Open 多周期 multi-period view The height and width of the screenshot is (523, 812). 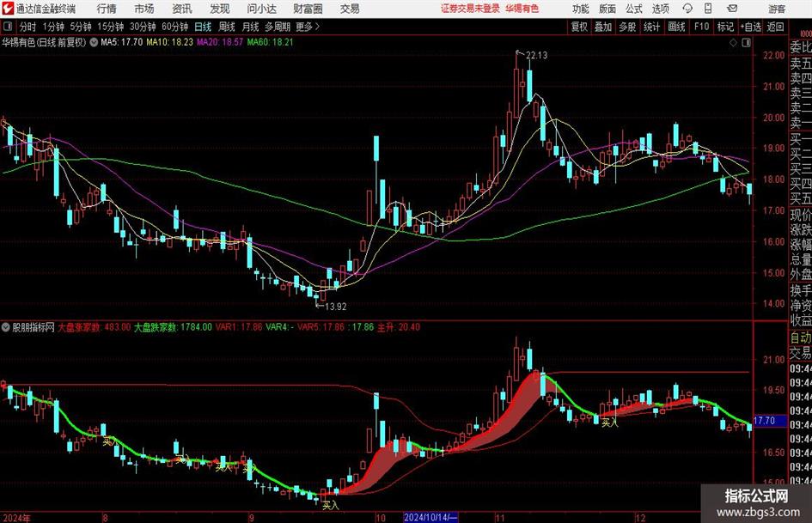click(278, 27)
